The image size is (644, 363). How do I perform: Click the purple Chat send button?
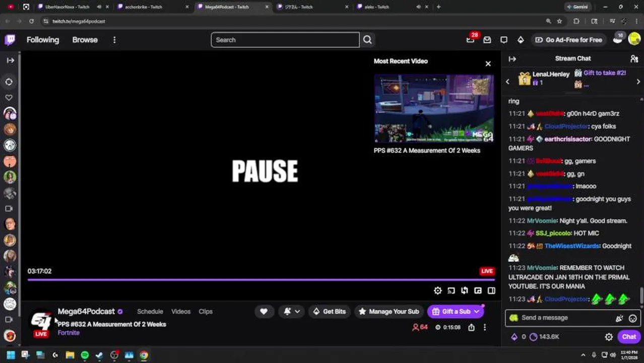point(629,337)
